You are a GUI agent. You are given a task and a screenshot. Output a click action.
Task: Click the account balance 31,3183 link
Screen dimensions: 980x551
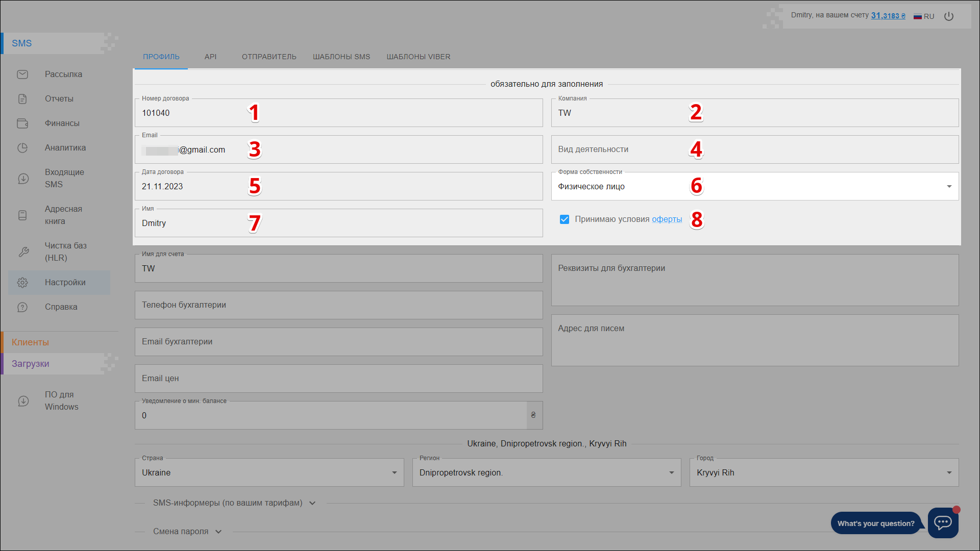(x=888, y=16)
